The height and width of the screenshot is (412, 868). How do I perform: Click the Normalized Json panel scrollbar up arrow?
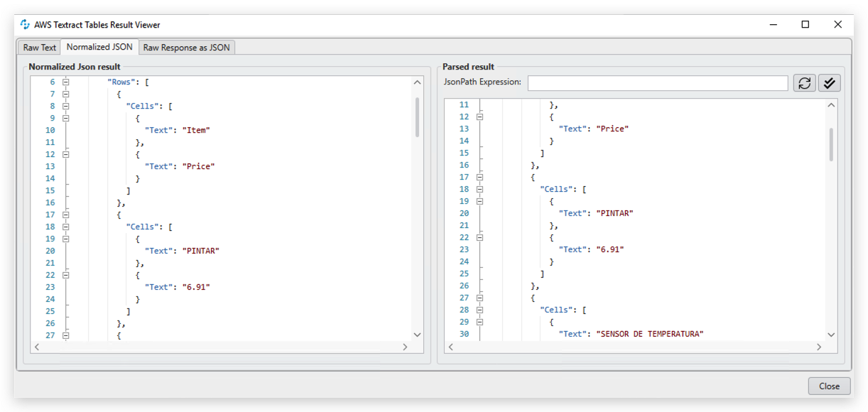pyautogui.click(x=418, y=81)
